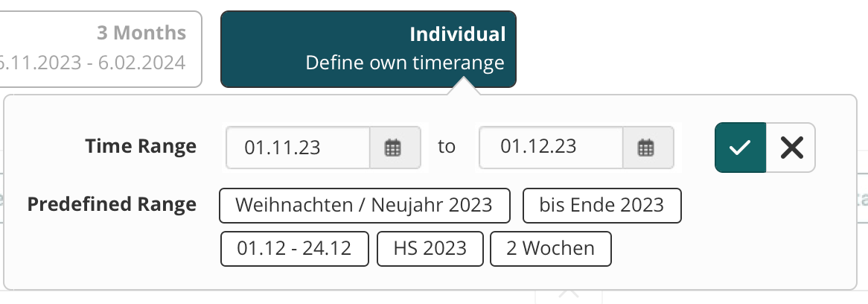
Task: Select the Individual timerange tab
Action: pyautogui.click(x=368, y=48)
